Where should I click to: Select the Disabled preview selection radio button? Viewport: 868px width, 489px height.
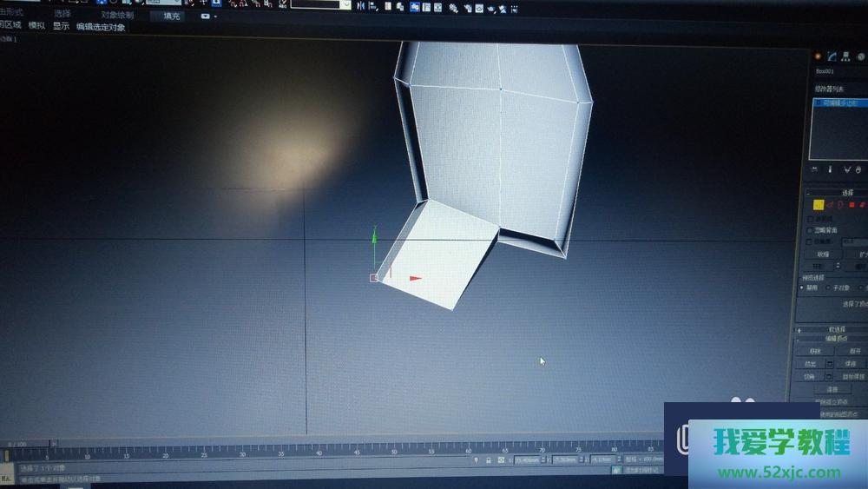(803, 287)
